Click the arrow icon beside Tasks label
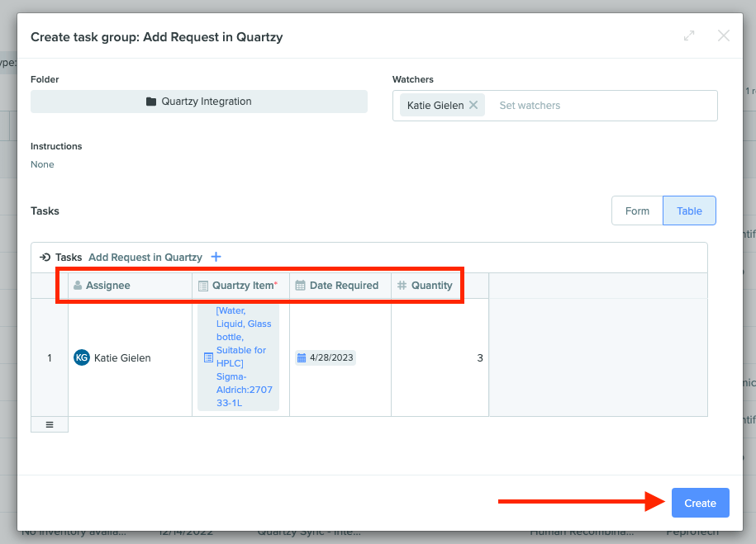This screenshot has width=756, height=544. (45, 257)
